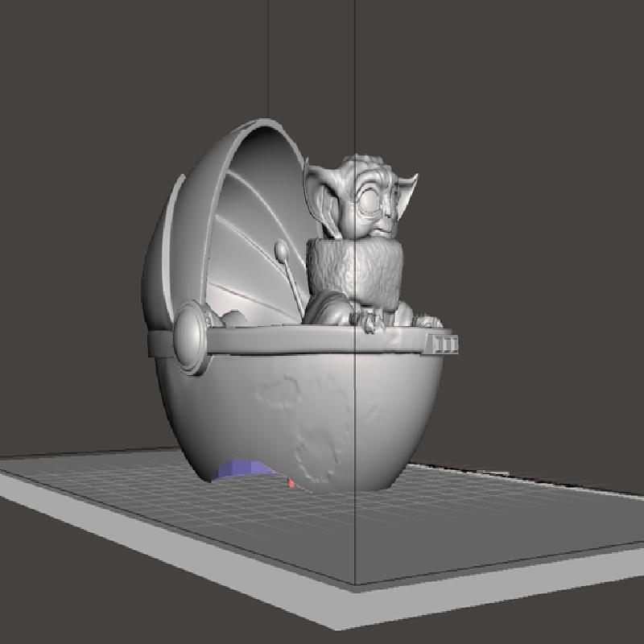Click the blue highlighted patch at the model base

tap(243, 469)
